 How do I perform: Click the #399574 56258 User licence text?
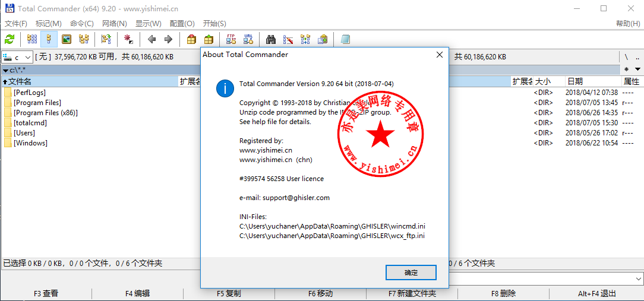(282, 179)
